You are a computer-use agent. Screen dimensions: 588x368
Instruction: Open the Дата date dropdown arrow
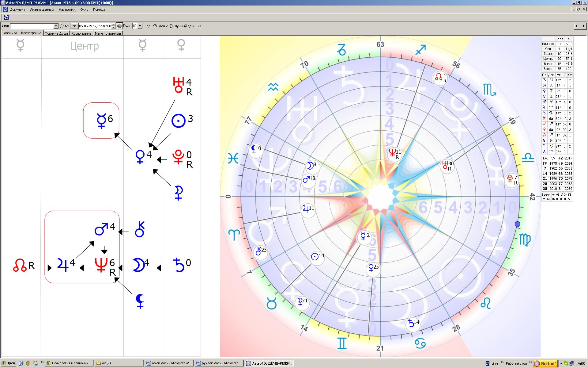pos(74,26)
